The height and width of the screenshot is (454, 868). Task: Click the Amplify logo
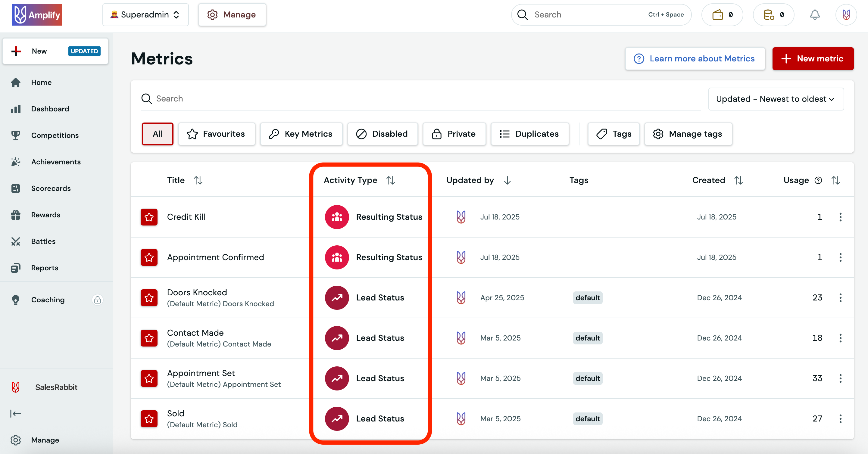37,15
